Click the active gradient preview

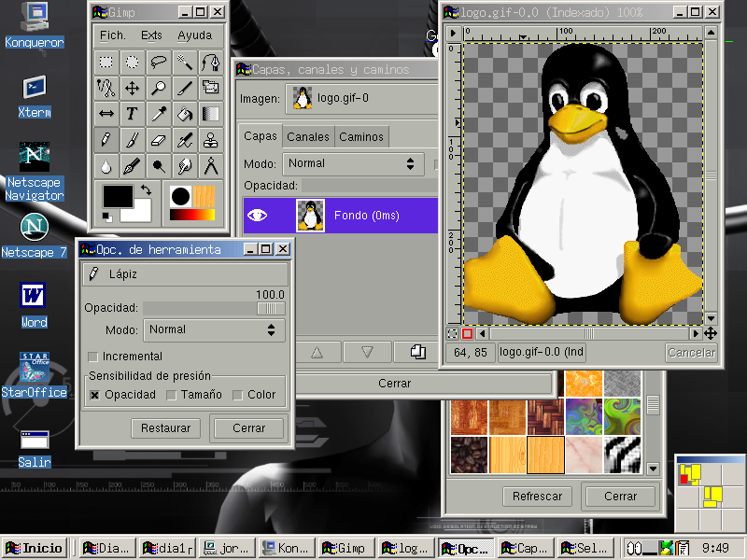tap(193, 215)
